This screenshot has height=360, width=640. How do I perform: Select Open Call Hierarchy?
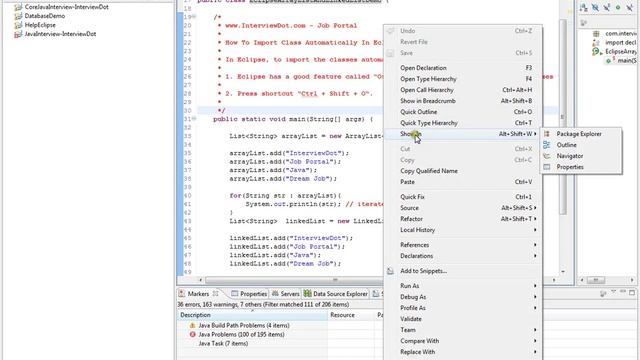pos(463,90)
